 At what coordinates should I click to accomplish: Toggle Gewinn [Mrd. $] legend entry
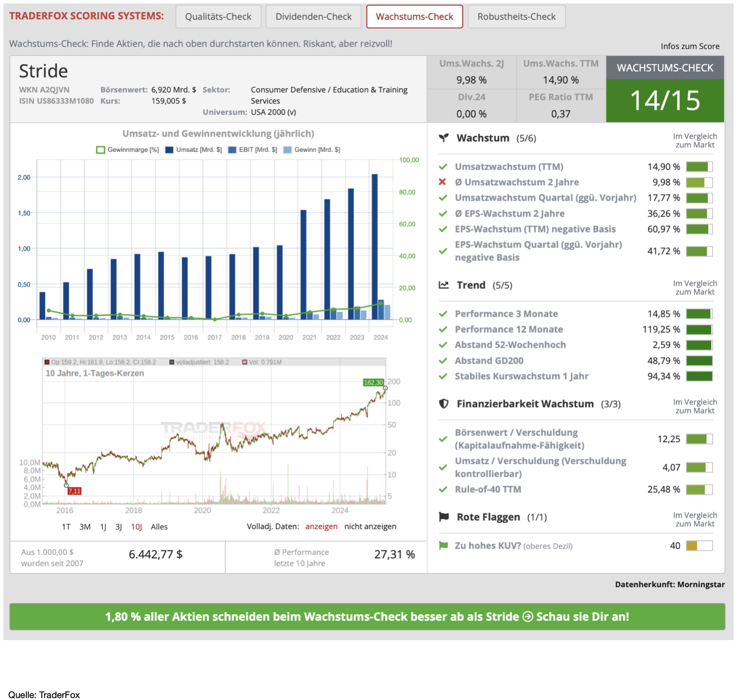pyautogui.click(x=312, y=150)
